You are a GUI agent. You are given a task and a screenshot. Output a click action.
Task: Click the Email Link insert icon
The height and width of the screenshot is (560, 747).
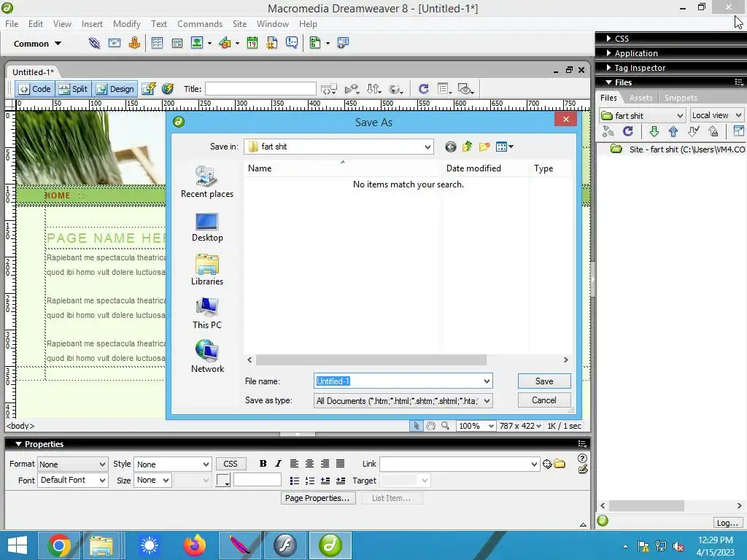click(x=115, y=43)
